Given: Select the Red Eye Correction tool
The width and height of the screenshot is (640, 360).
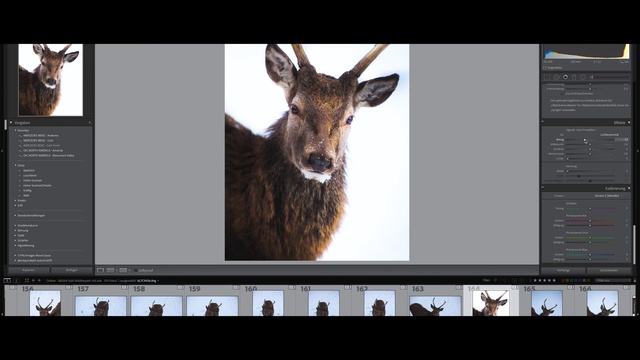Looking at the screenshot, I should point(565,77).
